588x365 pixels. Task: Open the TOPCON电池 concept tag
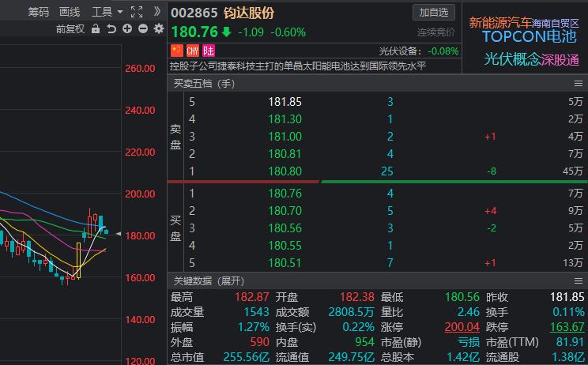(530, 36)
